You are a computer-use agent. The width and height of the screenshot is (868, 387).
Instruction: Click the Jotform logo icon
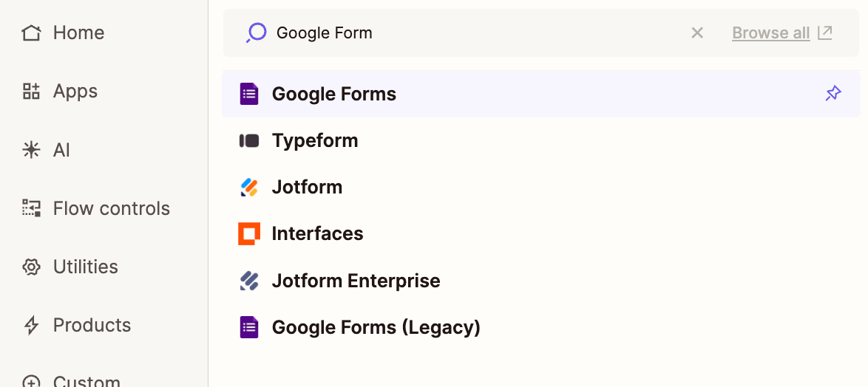(x=249, y=188)
